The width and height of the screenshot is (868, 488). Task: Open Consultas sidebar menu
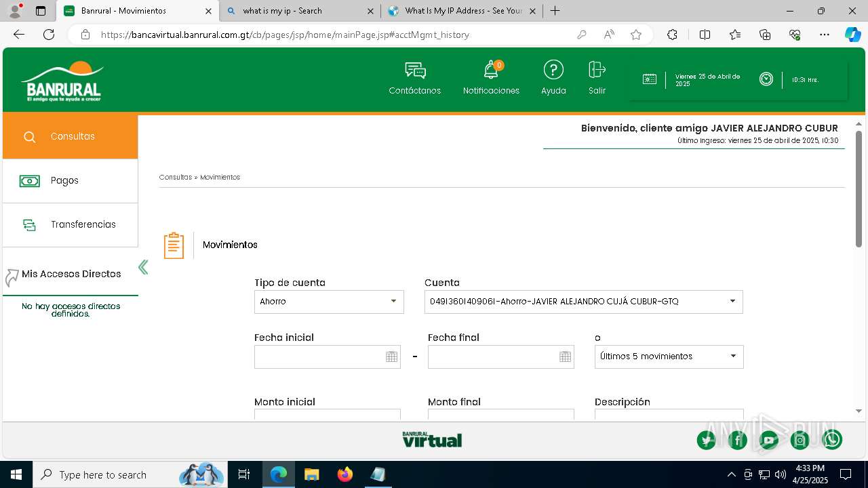[x=71, y=136]
